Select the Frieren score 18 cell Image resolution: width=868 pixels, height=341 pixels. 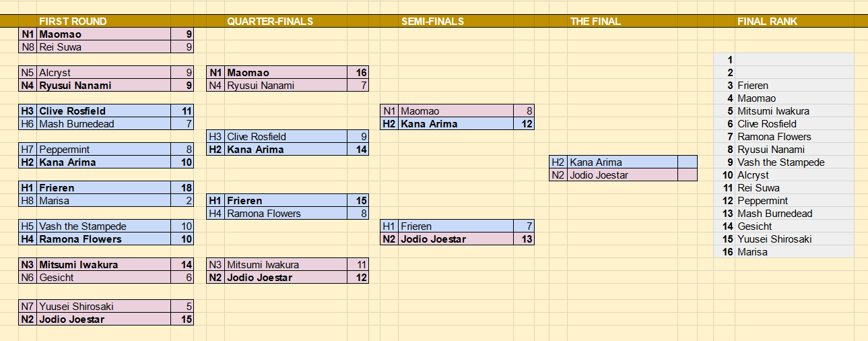[x=182, y=188]
